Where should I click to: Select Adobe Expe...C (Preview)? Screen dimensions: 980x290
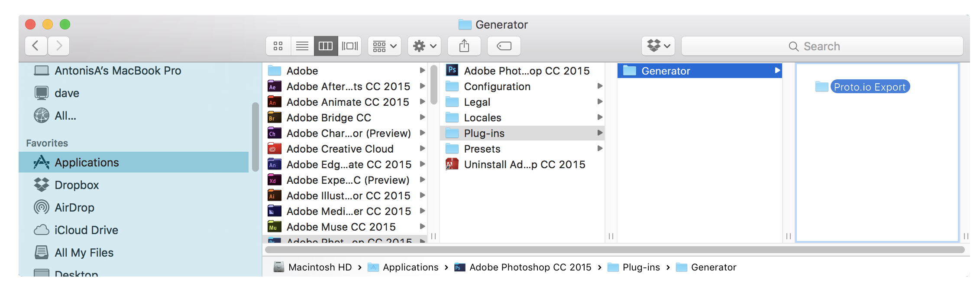click(345, 180)
